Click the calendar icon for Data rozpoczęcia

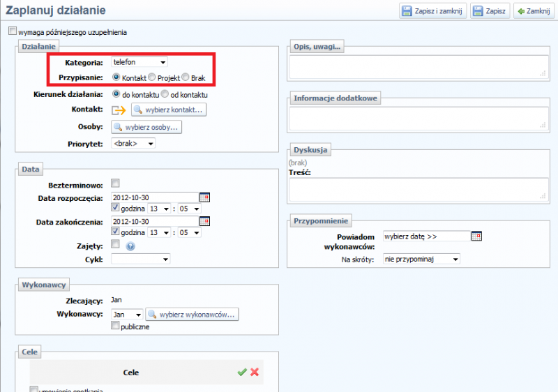pos(204,197)
